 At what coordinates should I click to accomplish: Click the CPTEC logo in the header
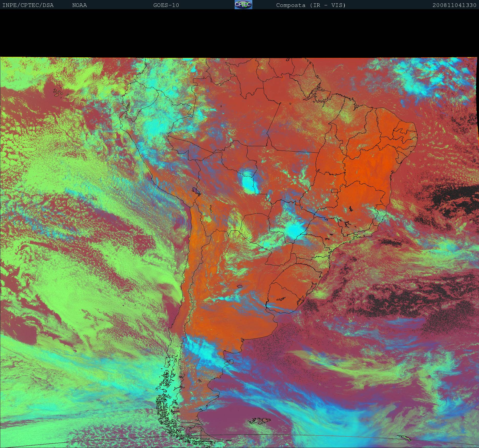point(243,5)
